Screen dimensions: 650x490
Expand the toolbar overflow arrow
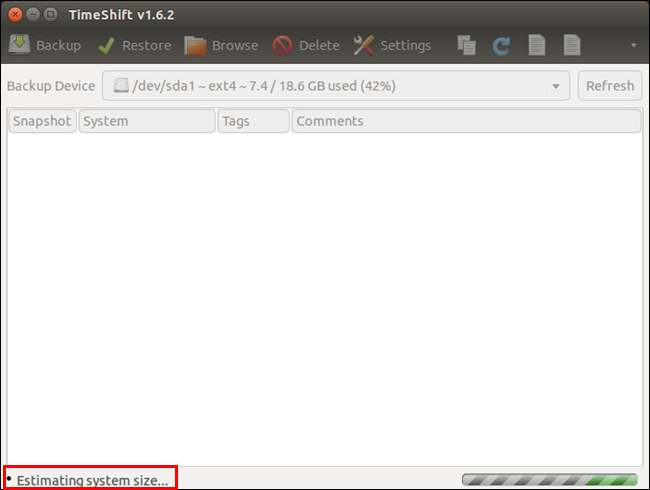pos(633,45)
